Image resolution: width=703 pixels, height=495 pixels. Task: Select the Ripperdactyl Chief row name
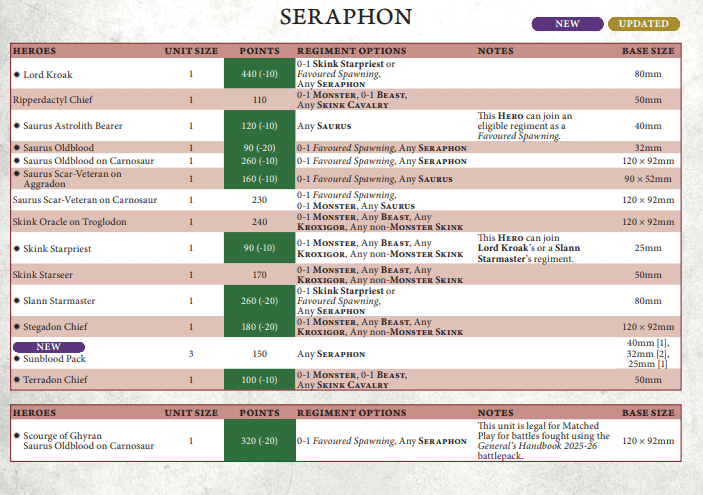point(52,100)
